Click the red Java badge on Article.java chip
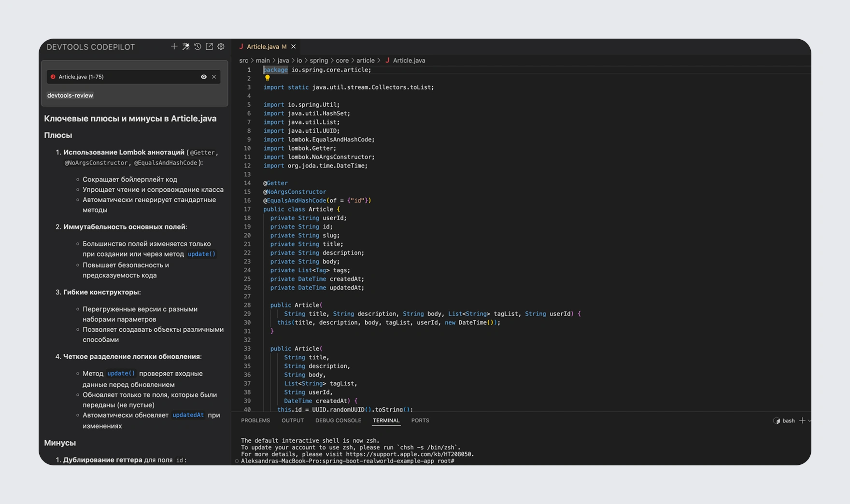 (53, 76)
